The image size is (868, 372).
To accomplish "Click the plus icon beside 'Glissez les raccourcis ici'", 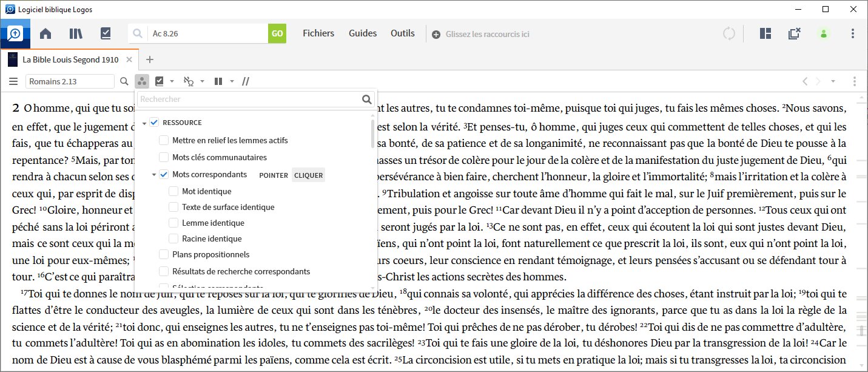I will [x=436, y=35].
